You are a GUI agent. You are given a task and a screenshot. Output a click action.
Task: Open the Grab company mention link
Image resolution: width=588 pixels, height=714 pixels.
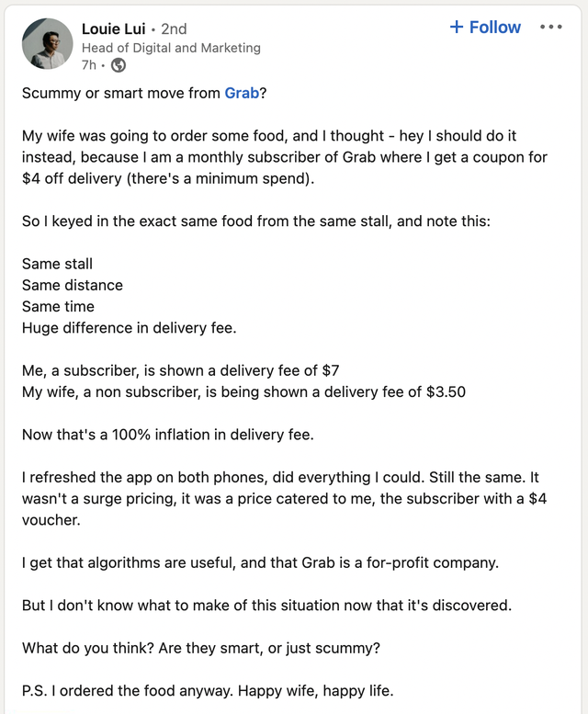coord(242,93)
